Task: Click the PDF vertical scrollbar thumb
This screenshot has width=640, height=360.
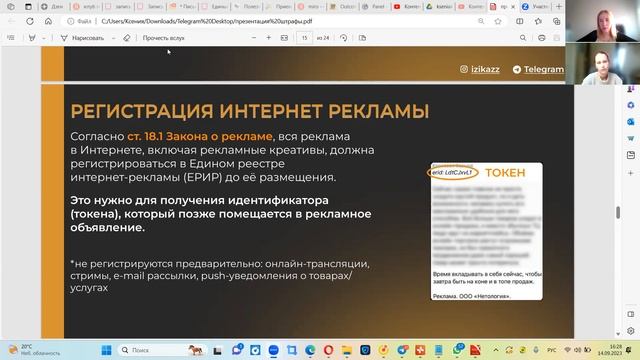Action: pos(618,213)
